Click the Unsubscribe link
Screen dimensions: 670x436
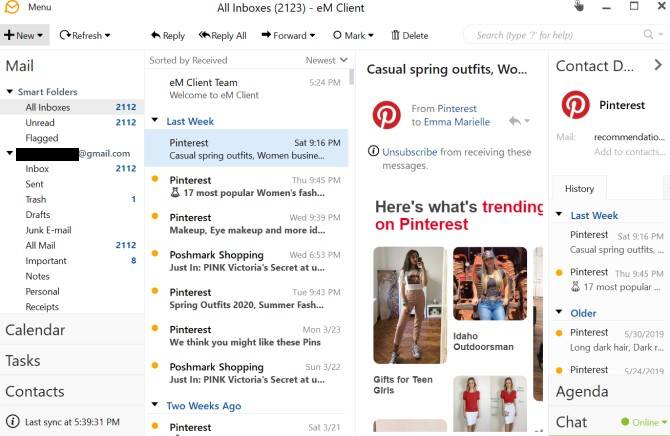(x=409, y=152)
